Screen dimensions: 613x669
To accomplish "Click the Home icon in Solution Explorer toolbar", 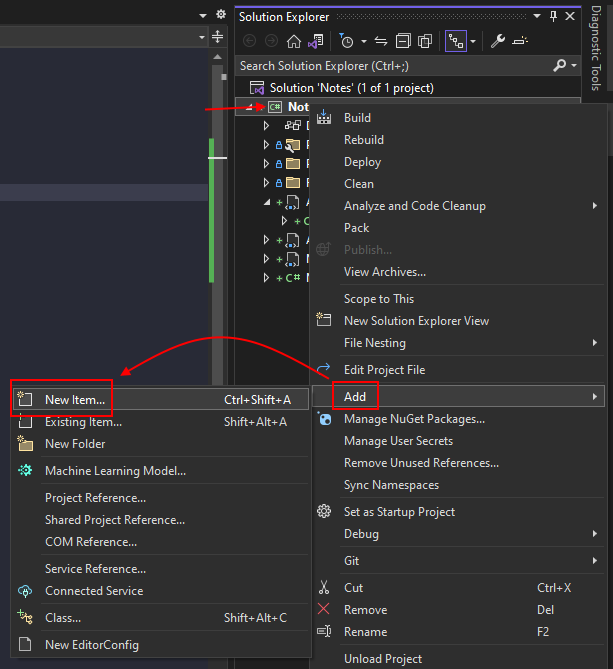I will [x=293, y=41].
